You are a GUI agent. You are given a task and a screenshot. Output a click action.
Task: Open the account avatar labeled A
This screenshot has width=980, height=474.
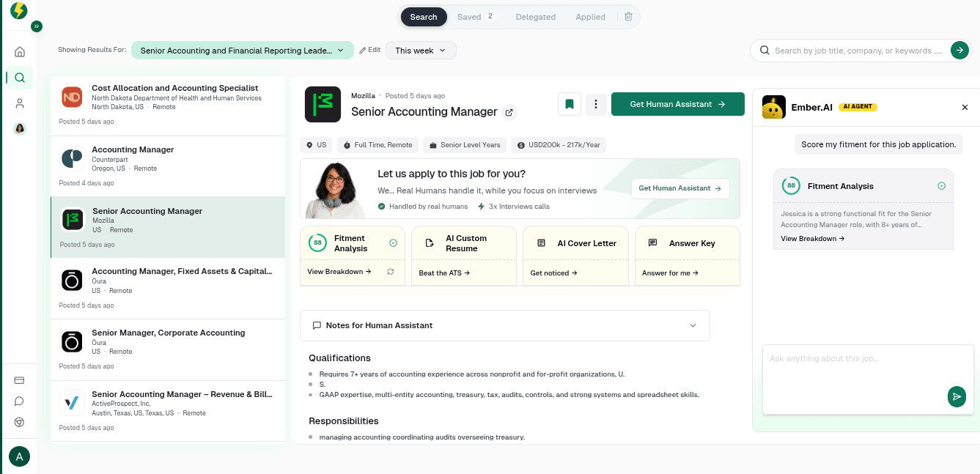19,456
